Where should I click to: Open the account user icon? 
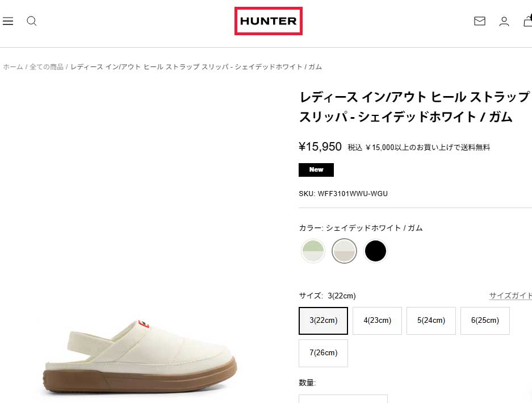pyautogui.click(x=504, y=22)
